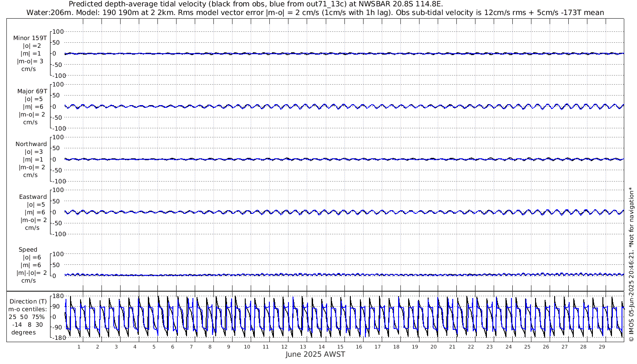
Task: Select the 'Eastward' panel label
Action: coord(33,197)
